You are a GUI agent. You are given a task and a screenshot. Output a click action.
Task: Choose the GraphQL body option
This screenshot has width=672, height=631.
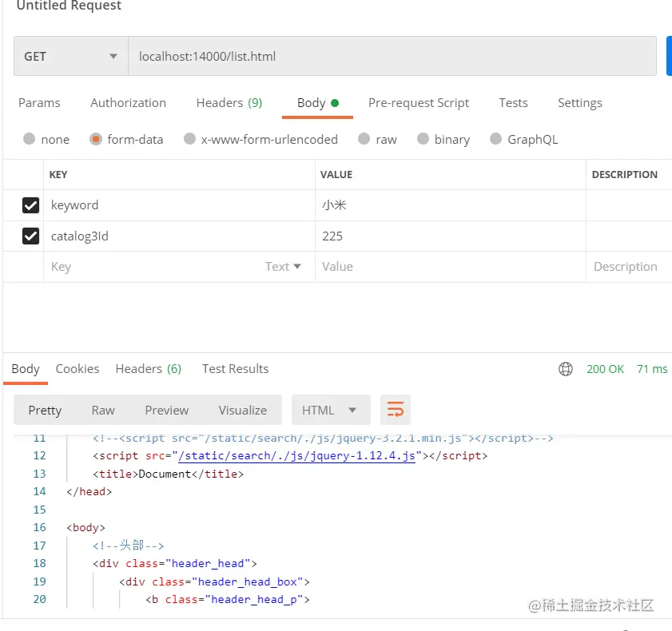pyautogui.click(x=495, y=139)
